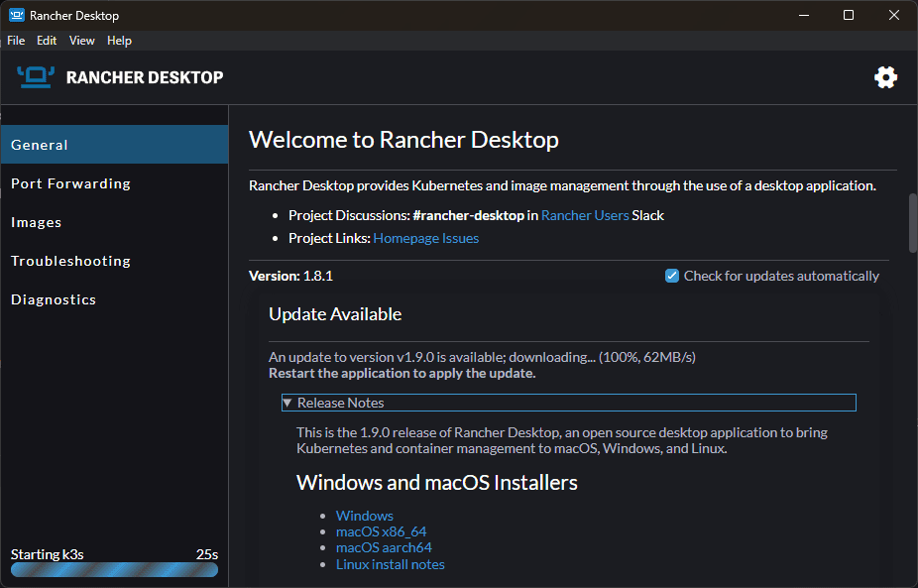Image resolution: width=918 pixels, height=588 pixels.
Task: Open the Linux install notes
Action: point(390,563)
